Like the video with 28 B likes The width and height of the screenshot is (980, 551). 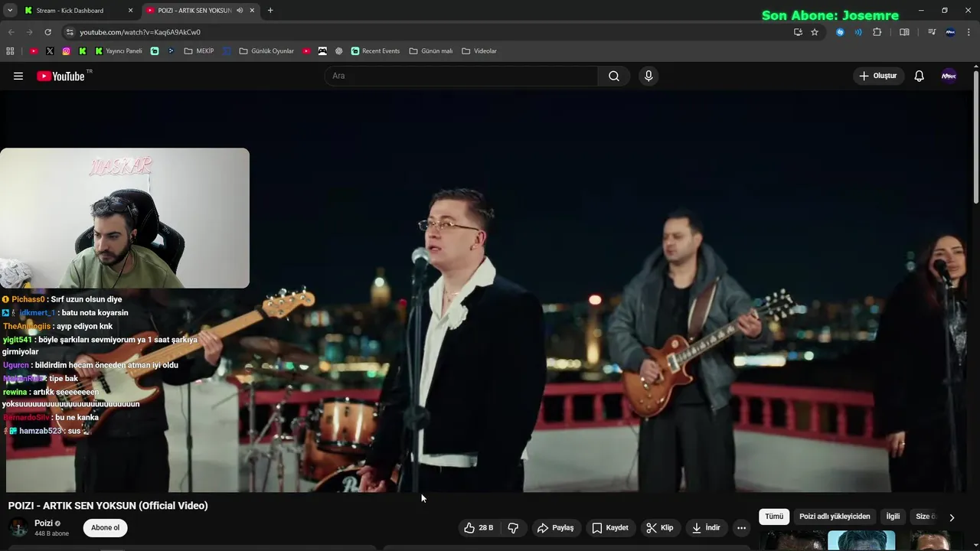coord(479,527)
